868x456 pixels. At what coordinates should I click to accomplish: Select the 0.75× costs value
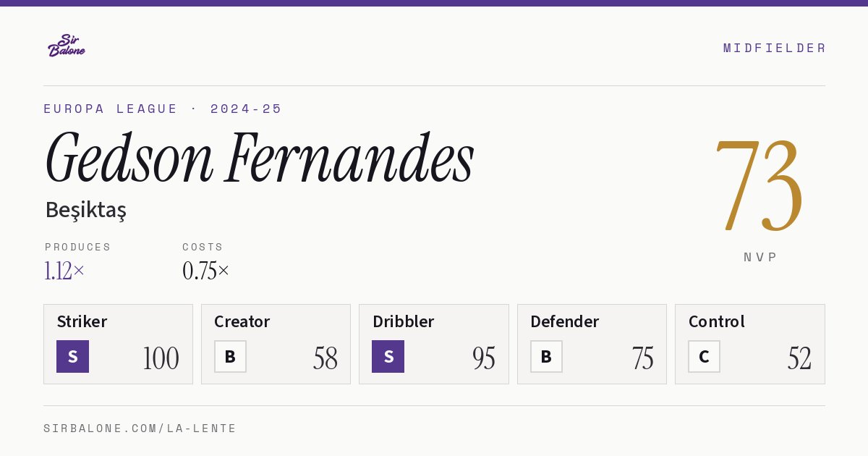click(x=205, y=271)
